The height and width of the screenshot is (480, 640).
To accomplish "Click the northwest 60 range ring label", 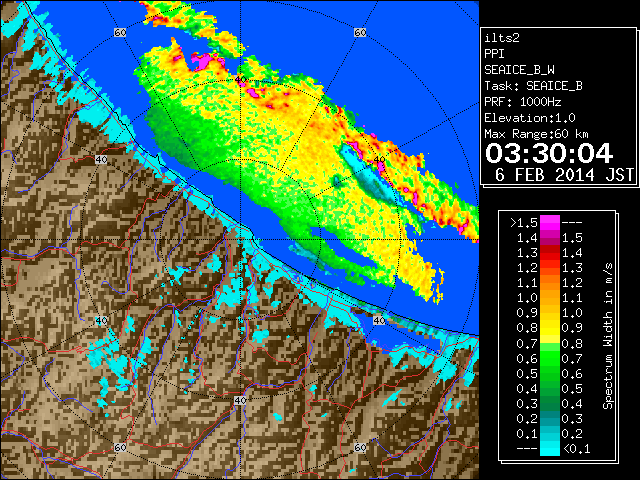I will [120, 33].
